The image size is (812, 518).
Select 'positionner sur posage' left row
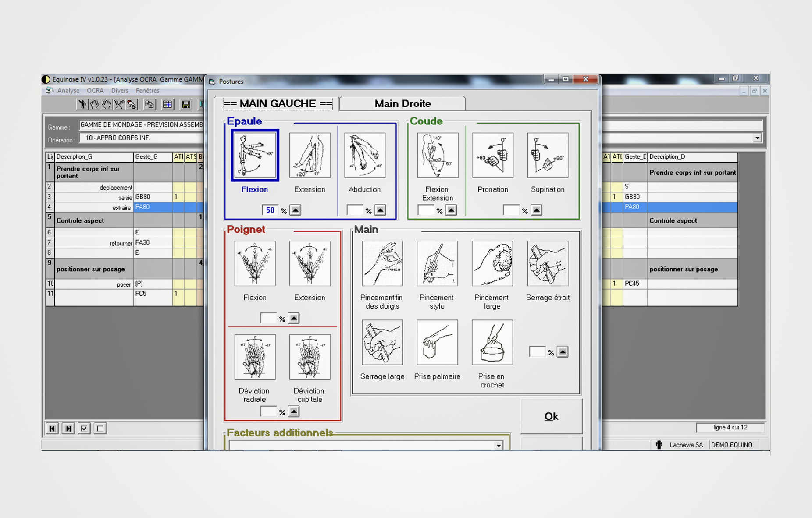coord(125,269)
